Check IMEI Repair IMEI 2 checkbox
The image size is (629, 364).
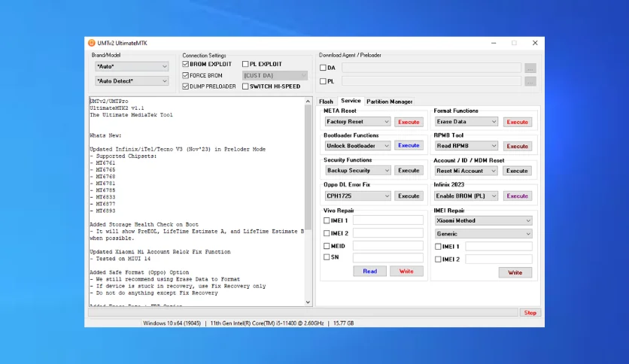[438, 259]
